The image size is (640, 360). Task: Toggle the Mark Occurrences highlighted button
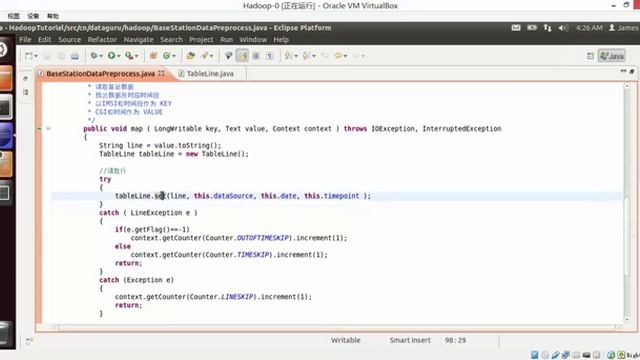pyautogui.click(x=242, y=56)
